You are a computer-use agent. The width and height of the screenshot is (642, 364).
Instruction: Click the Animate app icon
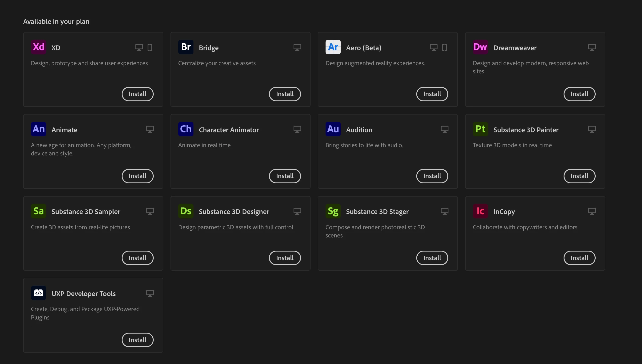tap(38, 129)
